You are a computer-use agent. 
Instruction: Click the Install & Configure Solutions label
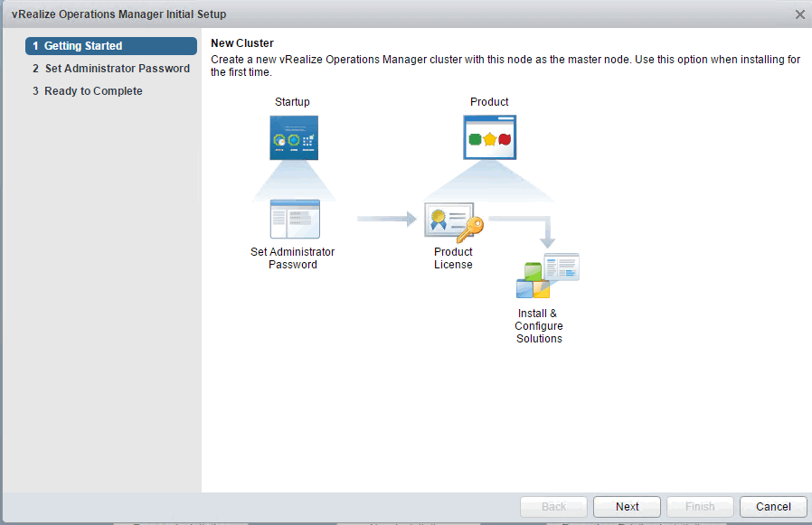(x=539, y=325)
